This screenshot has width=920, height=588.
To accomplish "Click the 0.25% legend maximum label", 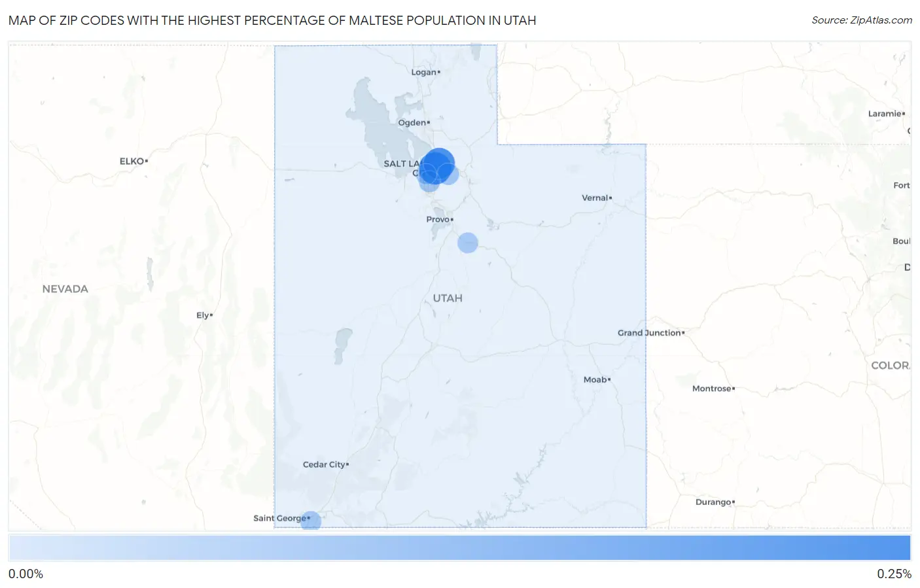I will (x=894, y=574).
